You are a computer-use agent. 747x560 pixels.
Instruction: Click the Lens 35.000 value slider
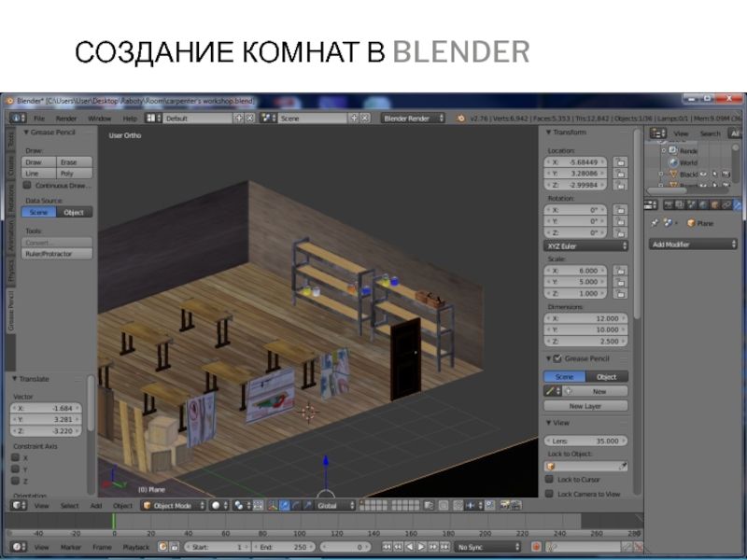pyautogui.click(x=585, y=441)
